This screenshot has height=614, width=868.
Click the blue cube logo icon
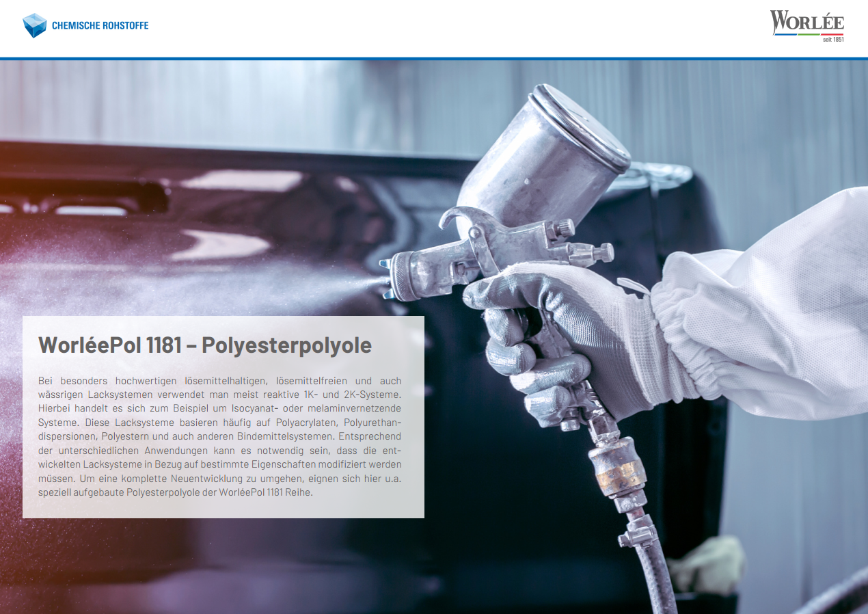pos(34,25)
